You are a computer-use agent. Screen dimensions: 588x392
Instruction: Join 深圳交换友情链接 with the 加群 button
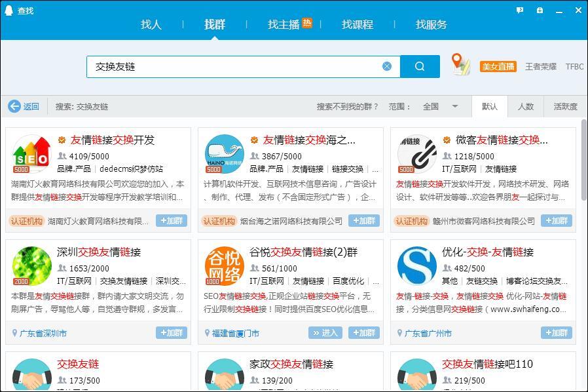click(171, 333)
